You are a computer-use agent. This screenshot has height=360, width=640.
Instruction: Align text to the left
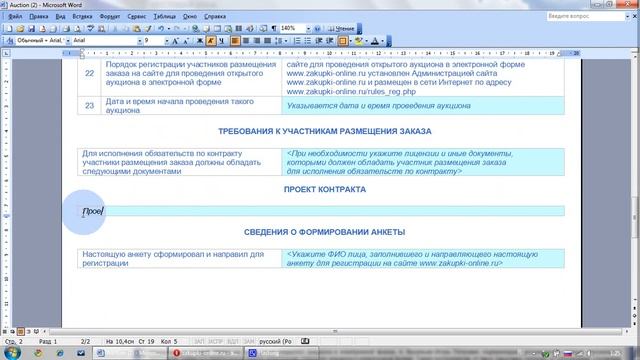[x=235, y=40]
